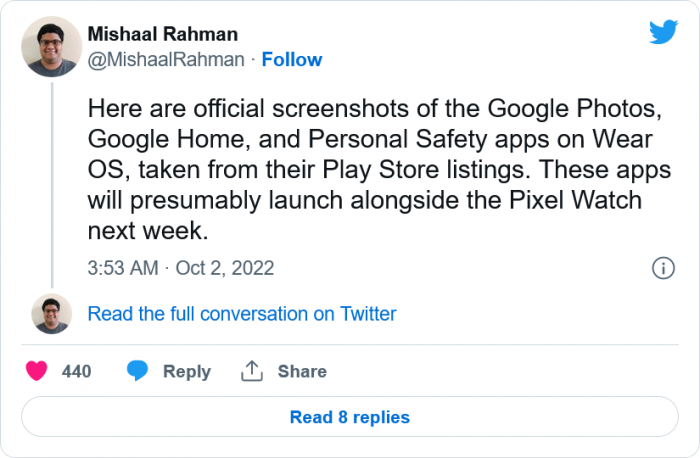Like the tweet with the heart icon
This screenshot has height=458, width=700.
37,371
